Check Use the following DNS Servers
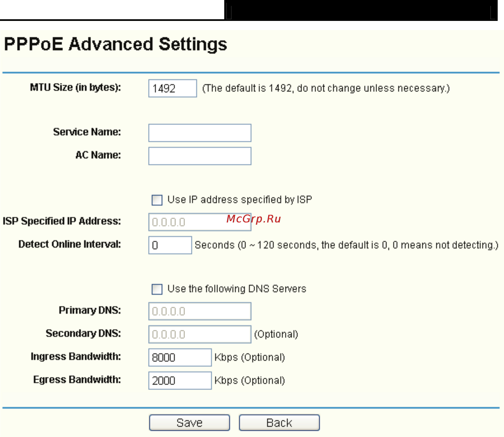Viewport: 504px width, 437px height. pyautogui.click(x=157, y=289)
